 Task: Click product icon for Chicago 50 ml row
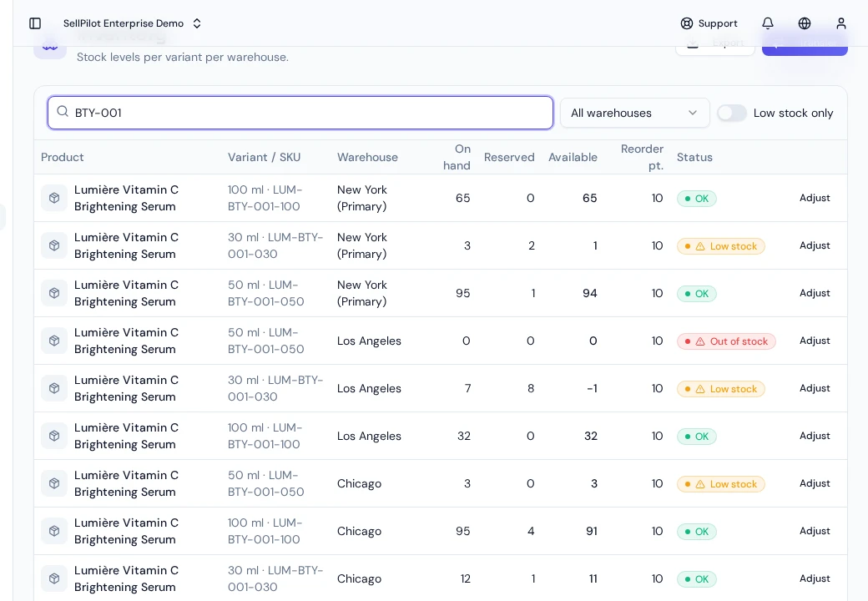[x=54, y=483]
